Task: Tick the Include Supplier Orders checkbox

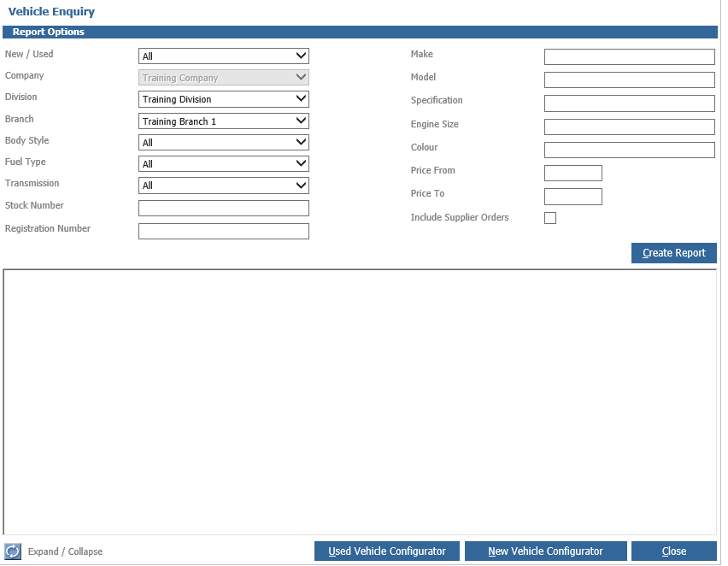Action: tap(550, 218)
